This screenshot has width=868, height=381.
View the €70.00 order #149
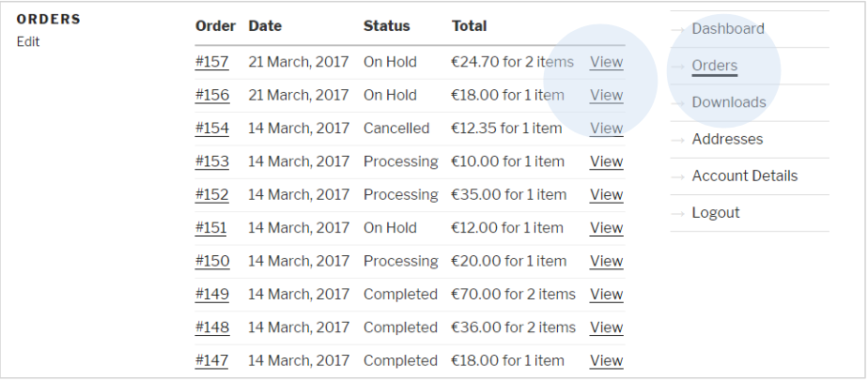(606, 295)
